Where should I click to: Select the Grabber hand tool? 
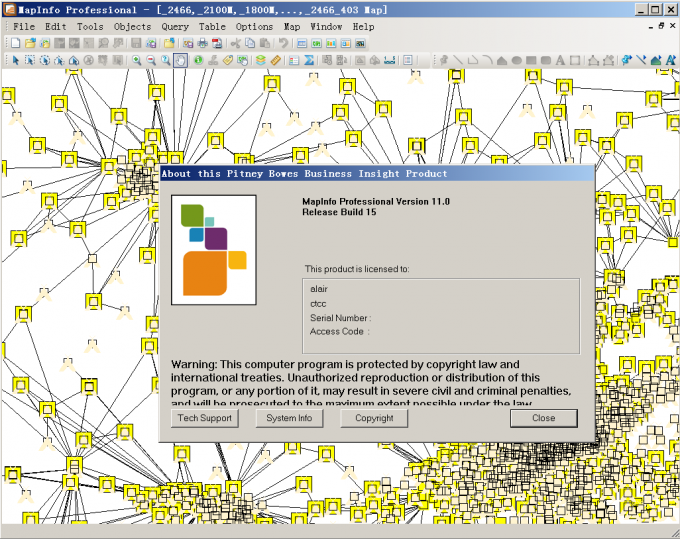(x=180, y=60)
